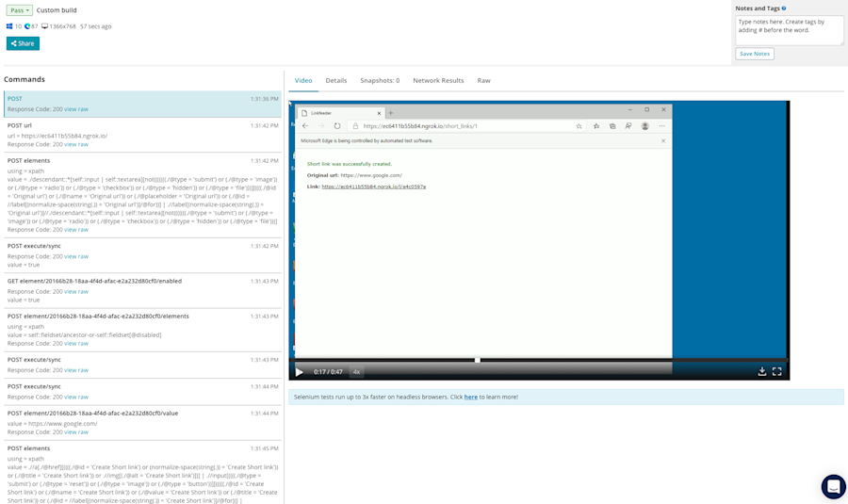Open view raw for first POST command
The width and height of the screenshot is (848, 504).
(76, 109)
